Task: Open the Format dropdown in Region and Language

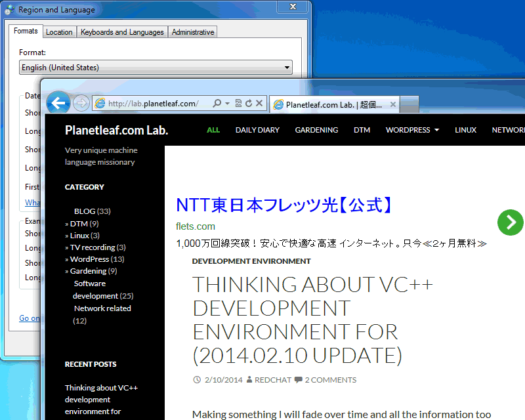Action: pyautogui.click(x=156, y=68)
